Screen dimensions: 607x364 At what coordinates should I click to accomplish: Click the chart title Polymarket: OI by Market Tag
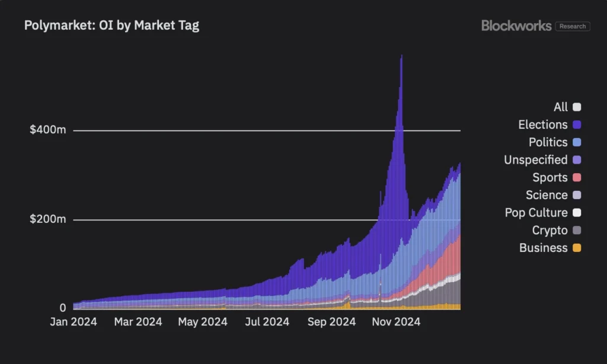111,25
